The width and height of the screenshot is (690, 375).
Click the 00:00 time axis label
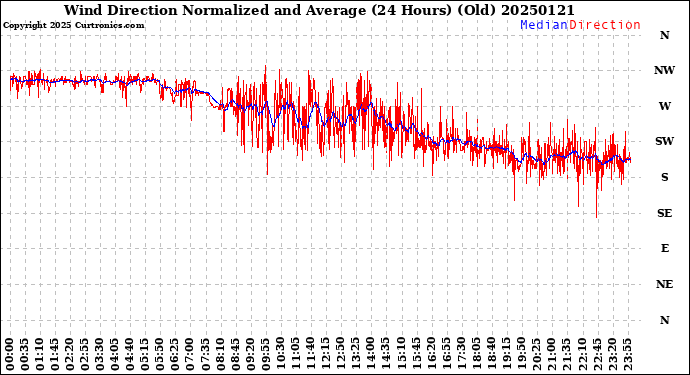coord(10,354)
